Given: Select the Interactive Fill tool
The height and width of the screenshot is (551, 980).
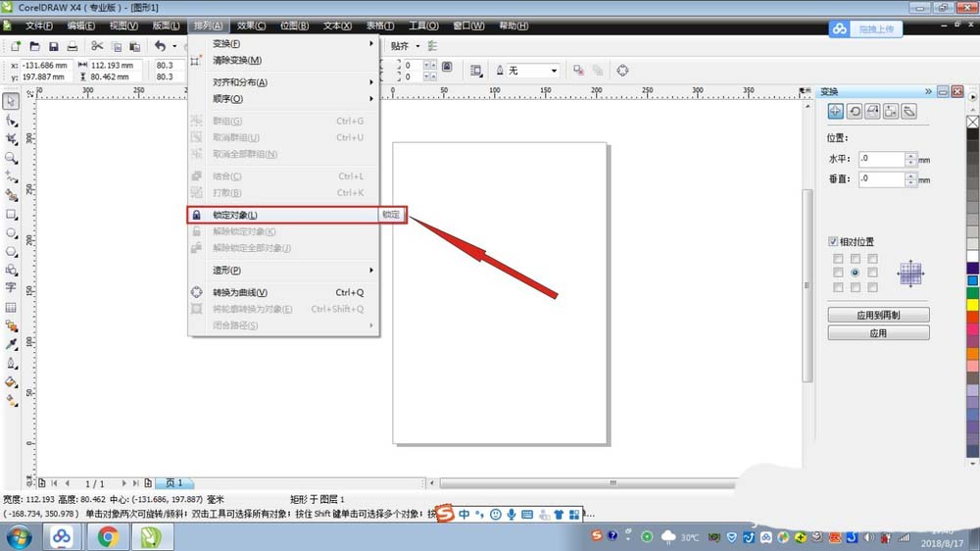Looking at the screenshot, I should pyautogui.click(x=11, y=400).
